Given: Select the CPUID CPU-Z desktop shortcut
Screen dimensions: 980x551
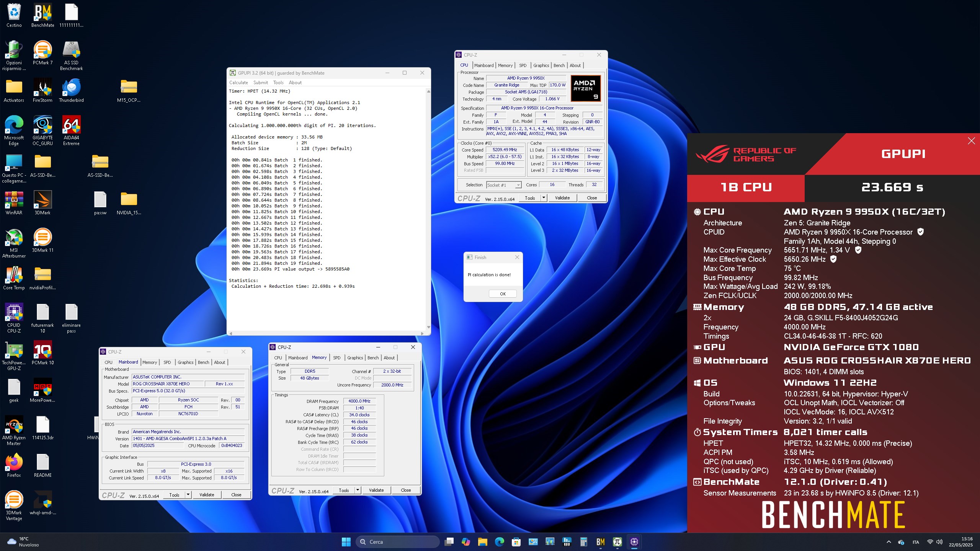Looking at the screenshot, I should [x=14, y=318].
